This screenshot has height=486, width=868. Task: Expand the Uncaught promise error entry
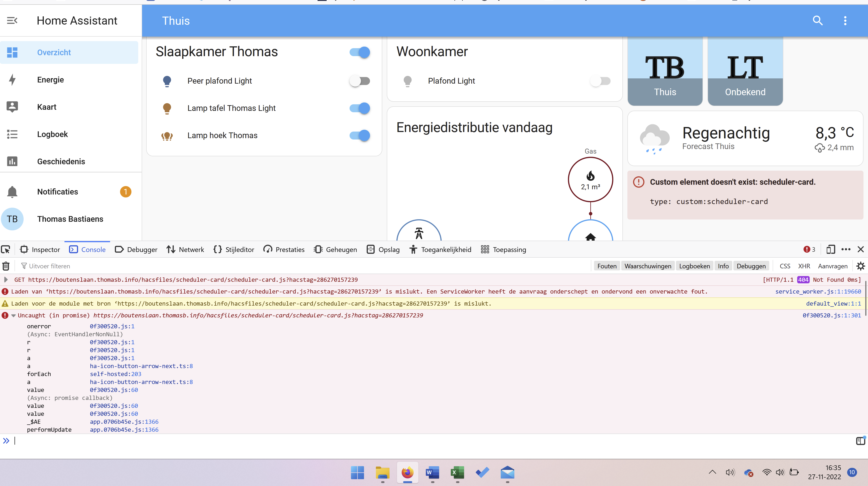13,315
